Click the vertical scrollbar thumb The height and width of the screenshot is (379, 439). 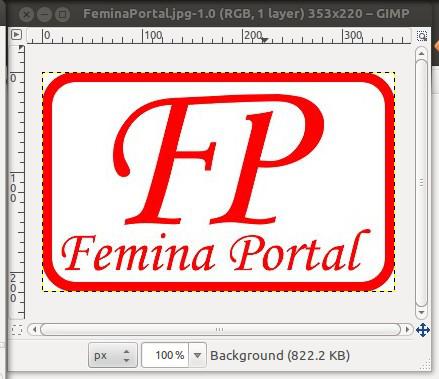421,183
